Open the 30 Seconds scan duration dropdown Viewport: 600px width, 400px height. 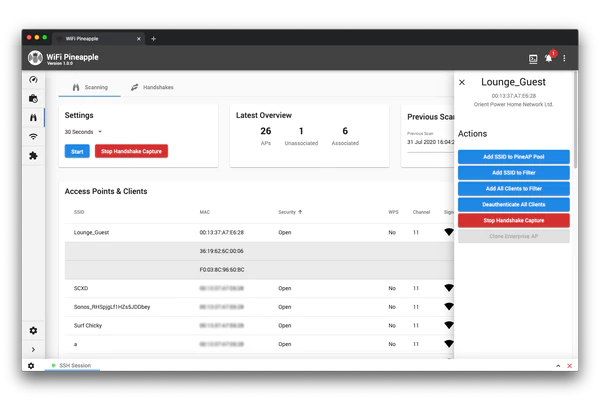click(83, 132)
